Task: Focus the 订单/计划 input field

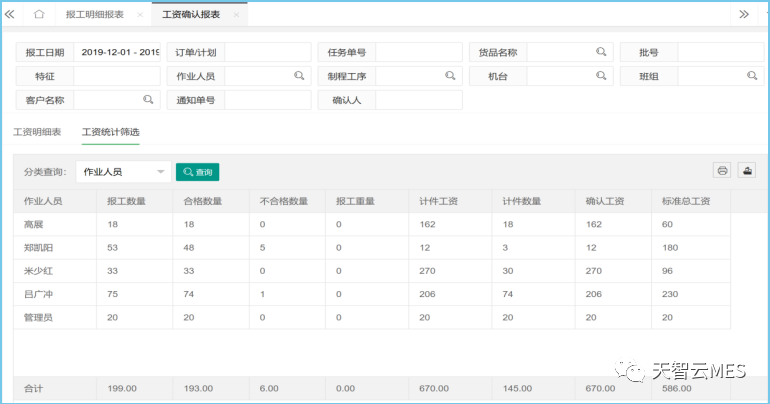Action: point(268,52)
